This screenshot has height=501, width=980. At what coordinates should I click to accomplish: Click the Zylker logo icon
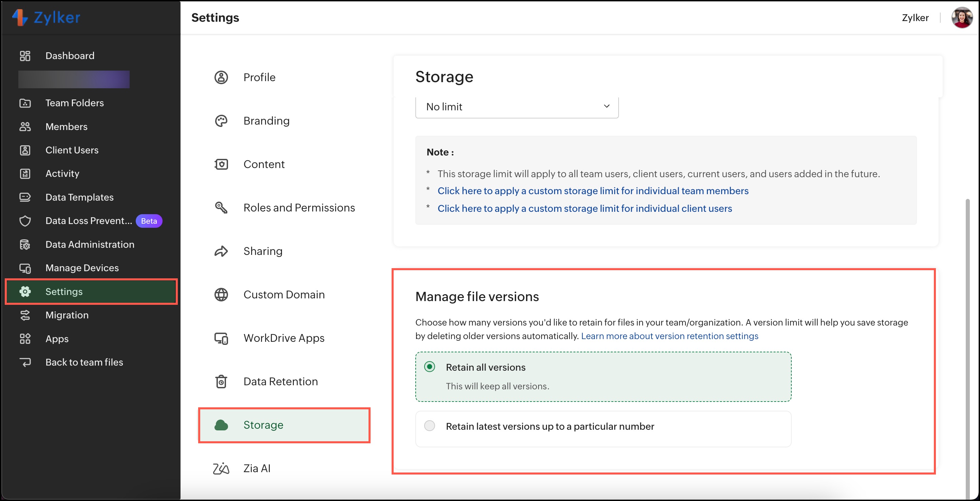click(x=20, y=17)
